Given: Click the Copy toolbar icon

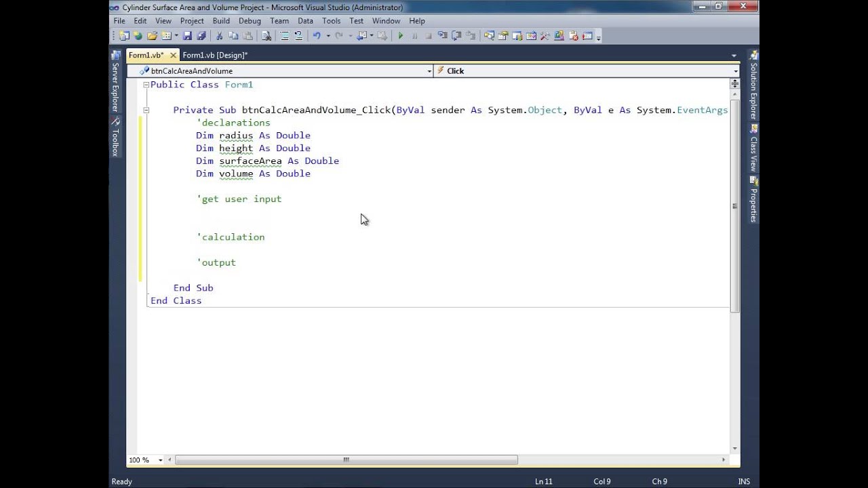Looking at the screenshot, I should tap(233, 35).
